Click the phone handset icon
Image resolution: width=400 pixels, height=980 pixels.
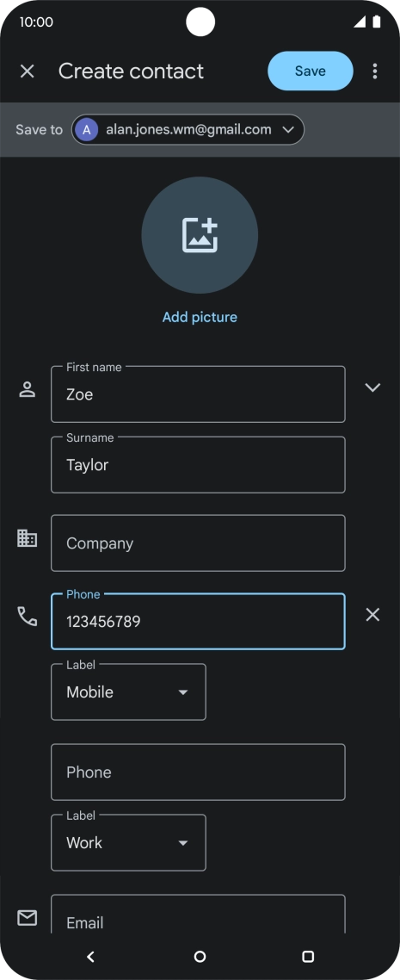tap(27, 617)
